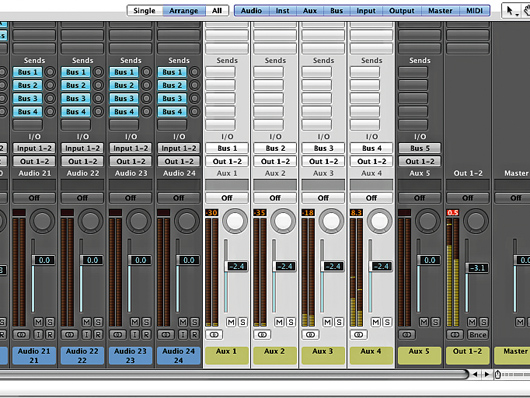
Task: Click the stereo format icon on Out 1-2
Action: point(455,335)
